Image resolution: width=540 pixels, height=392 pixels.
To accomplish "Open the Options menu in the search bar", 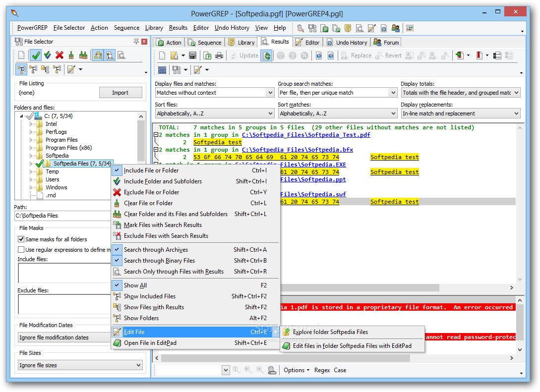I will pos(296,370).
